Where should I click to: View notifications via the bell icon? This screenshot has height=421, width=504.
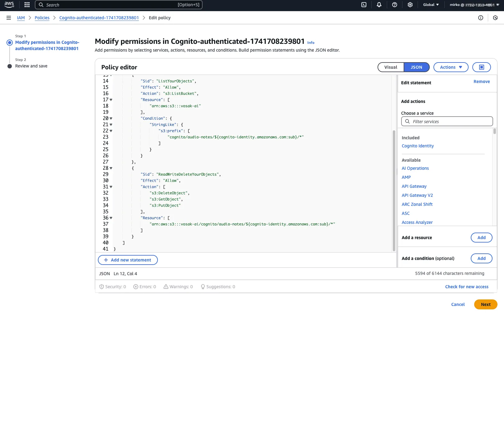[379, 5]
